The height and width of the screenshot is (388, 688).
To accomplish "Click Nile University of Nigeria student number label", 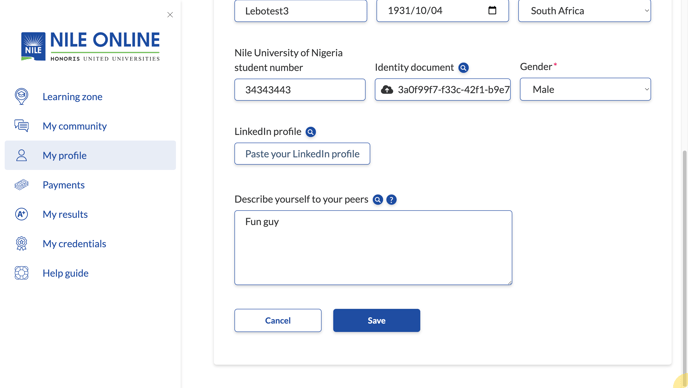I will click(288, 60).
